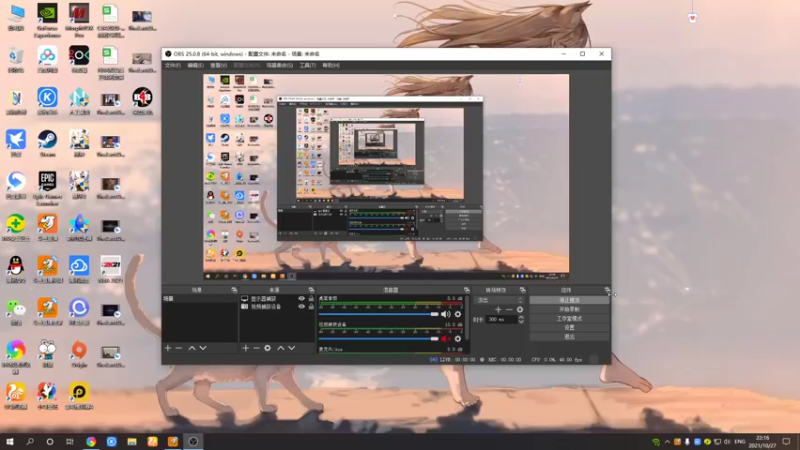
Task: Select the 场景 item in the scene list
Action: click(200, 298)
